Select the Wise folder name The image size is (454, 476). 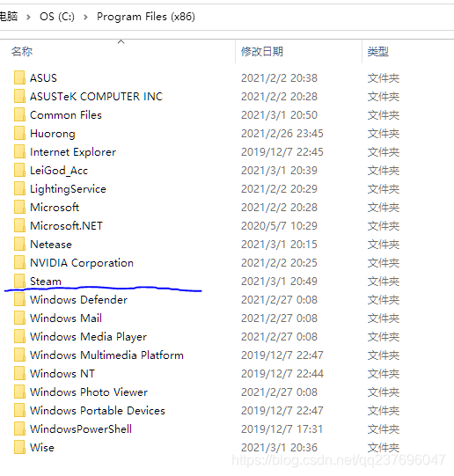point(42,448)
